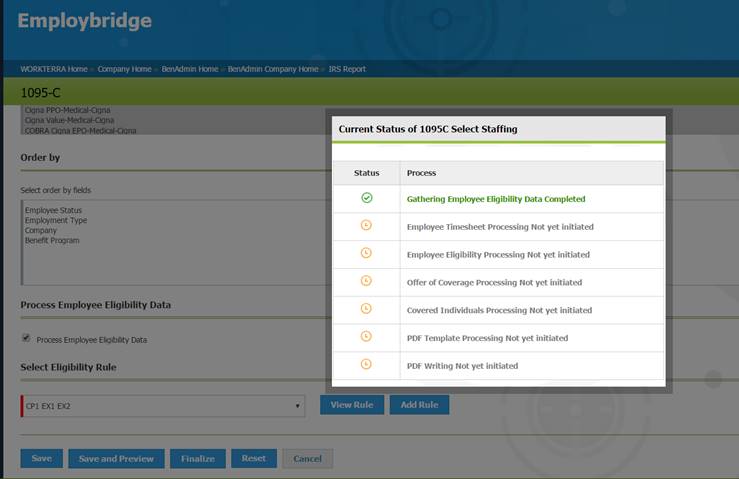Click the View Rule button

tap(352, 405)
